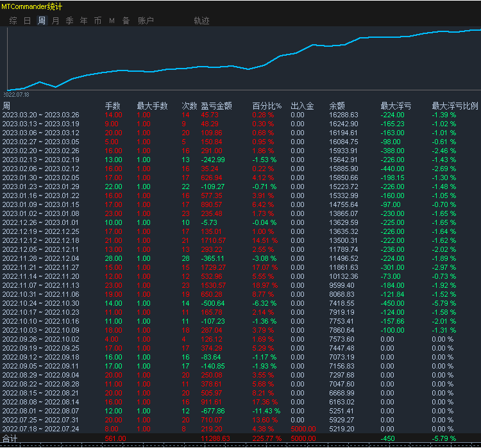481x448 pixels.
Task: Click balance value 10132.36
Action: point(344,276)
